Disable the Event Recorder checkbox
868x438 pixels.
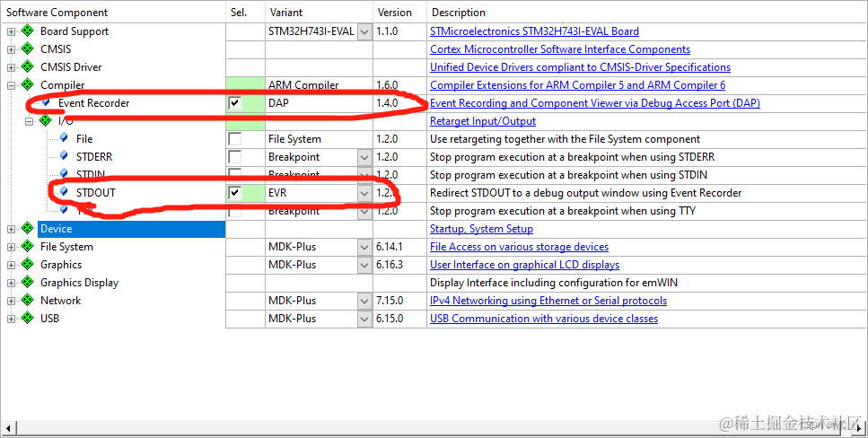(x=235, y=103)
